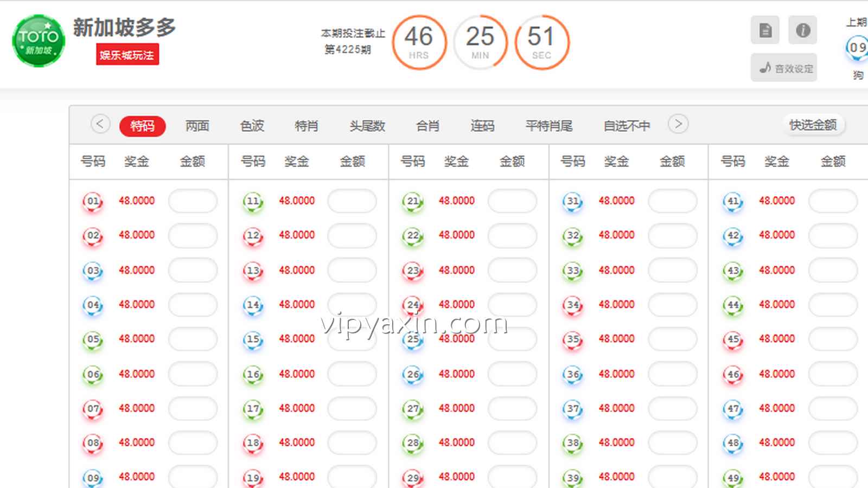Open sound effect settings 音效设定
The height and width of the screenshot is (488, 868).
point(784,68)
